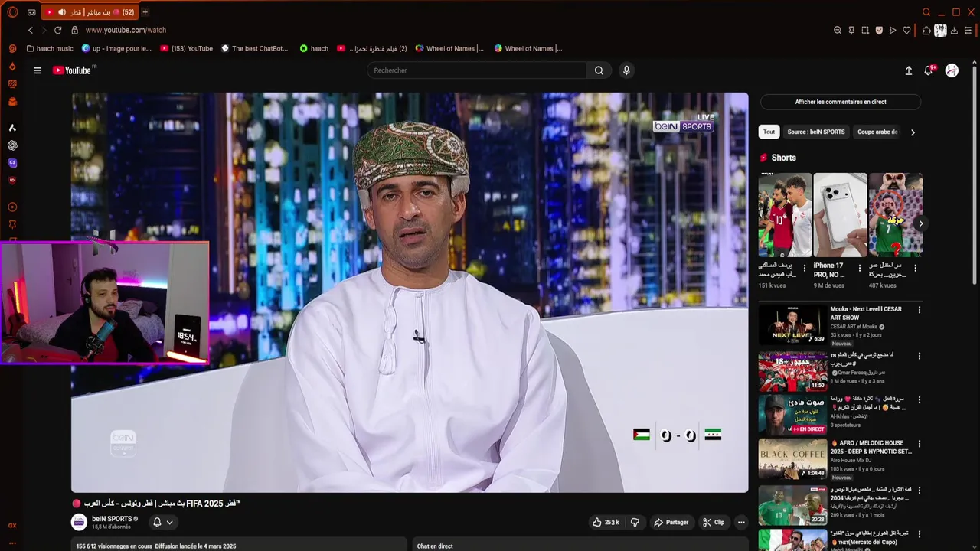
Task: Click the Partager share button
Action: 671,522
